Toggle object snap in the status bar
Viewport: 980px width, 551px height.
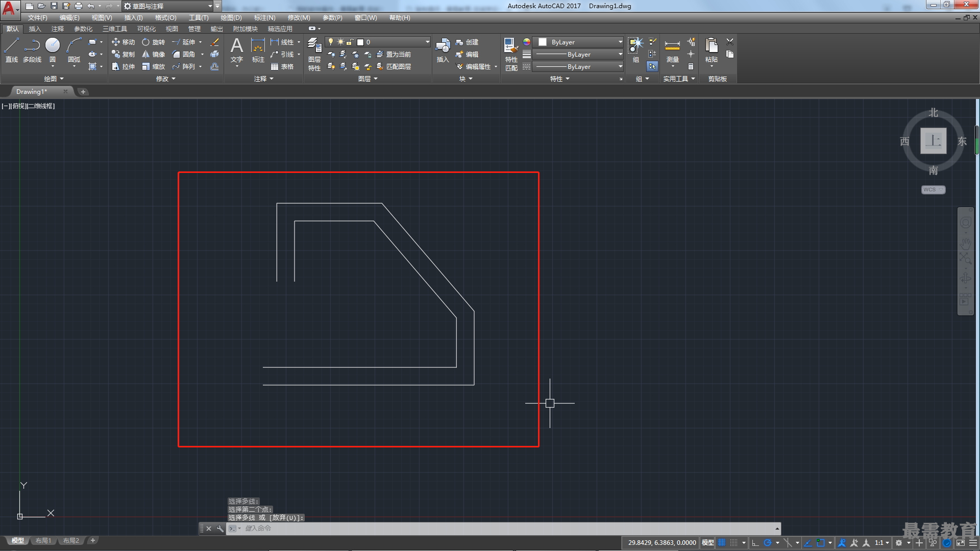click(820, 543)
